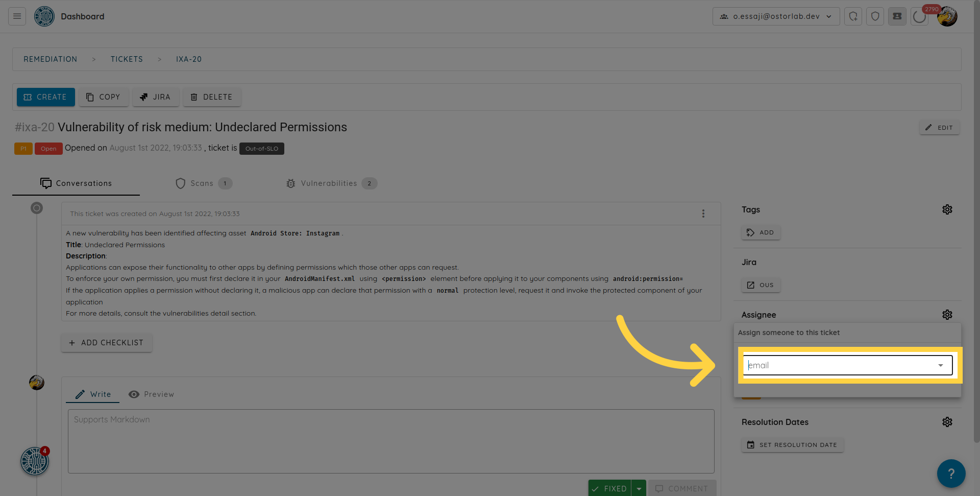
Task: Open the assignee email dropdown arrow
Action: (940, 365)
